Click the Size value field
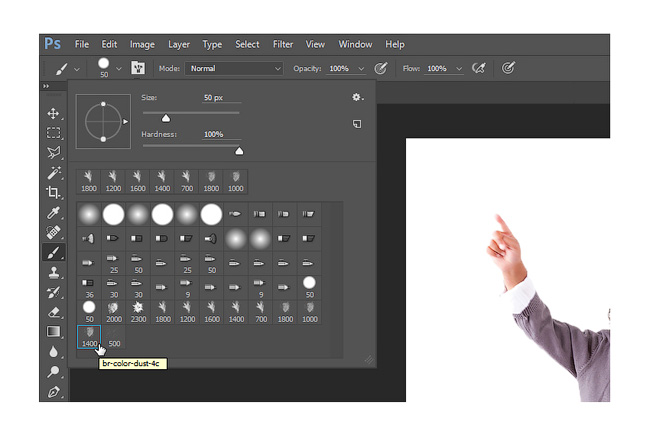The width and height of the screenshot is (650, 438). [x=221, y=98]
